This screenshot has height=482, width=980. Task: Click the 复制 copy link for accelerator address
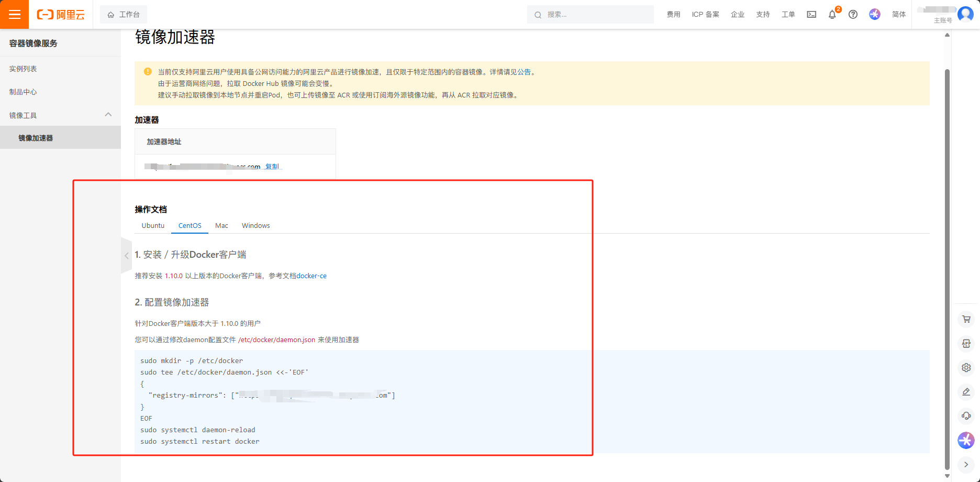[272, 166]
